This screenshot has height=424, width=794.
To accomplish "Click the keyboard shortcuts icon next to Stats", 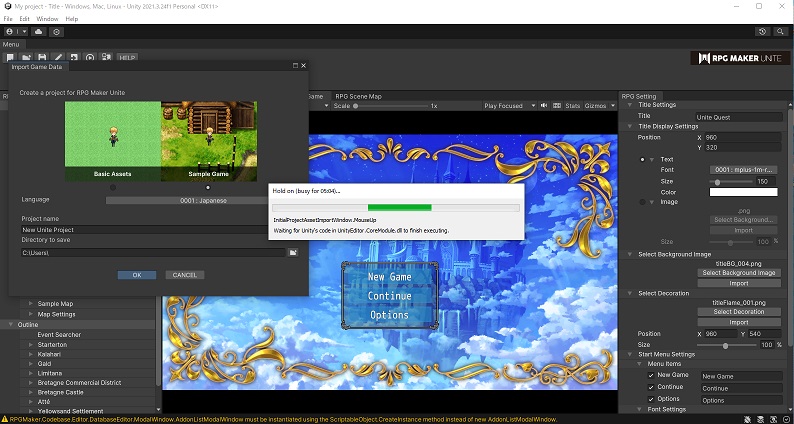I will point(557,106).
